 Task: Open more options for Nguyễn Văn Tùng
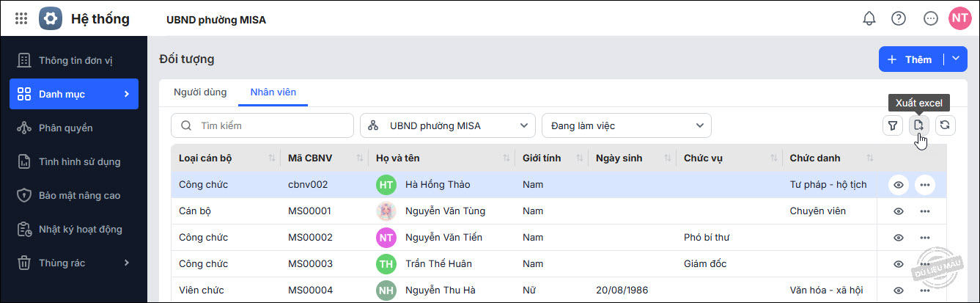(924, 211)
